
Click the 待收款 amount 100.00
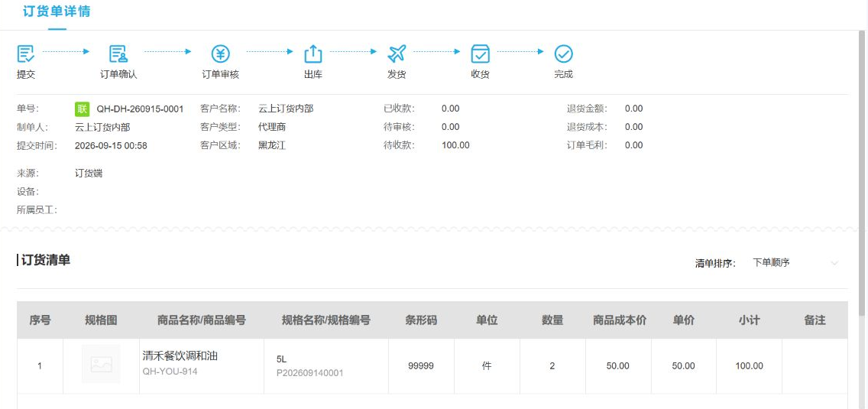pyautogui.click(x=455, y=145)
